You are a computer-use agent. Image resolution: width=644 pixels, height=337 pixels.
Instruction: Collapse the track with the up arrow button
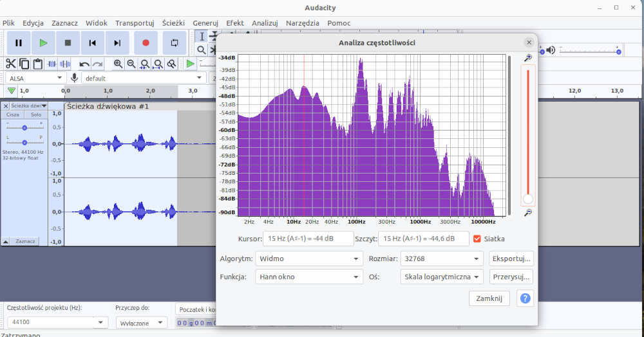pyautogui.click(x=6, y=241)
